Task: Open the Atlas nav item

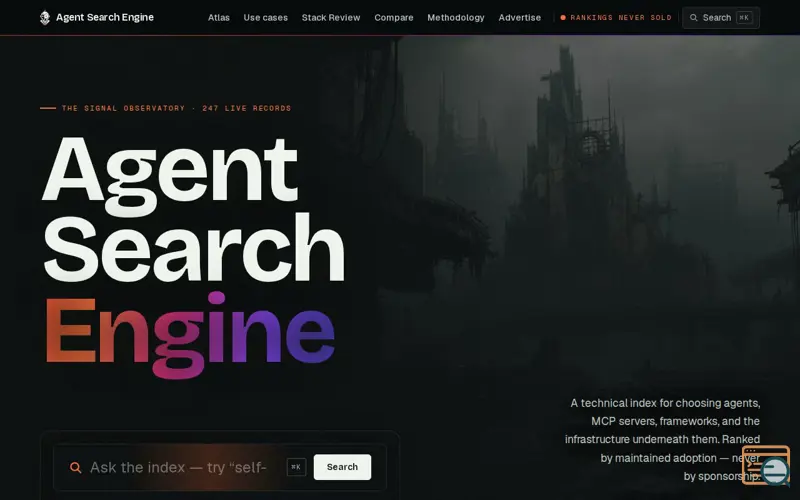Action: [218, 18]
